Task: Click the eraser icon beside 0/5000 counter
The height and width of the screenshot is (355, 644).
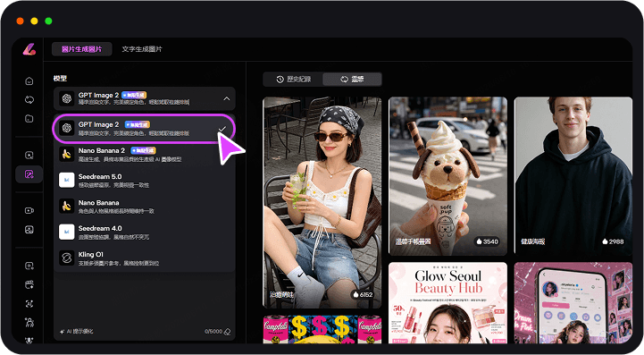Action: pos(228,331)
